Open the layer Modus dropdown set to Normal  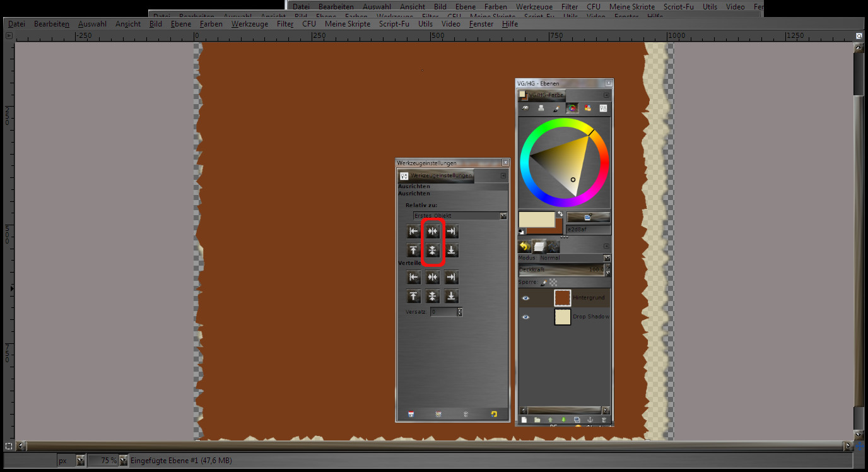(575, 258)
